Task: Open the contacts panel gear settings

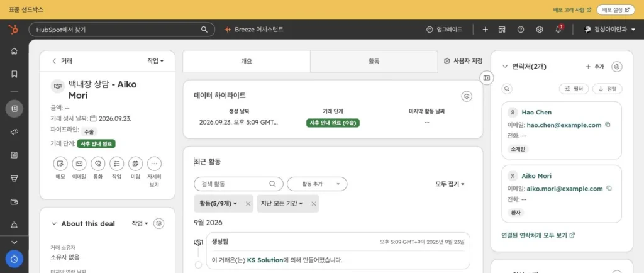Action: click(616, 67)
